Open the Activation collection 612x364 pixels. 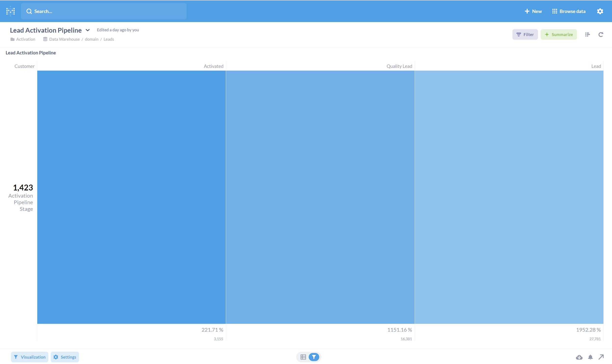[x=25, y=39]
